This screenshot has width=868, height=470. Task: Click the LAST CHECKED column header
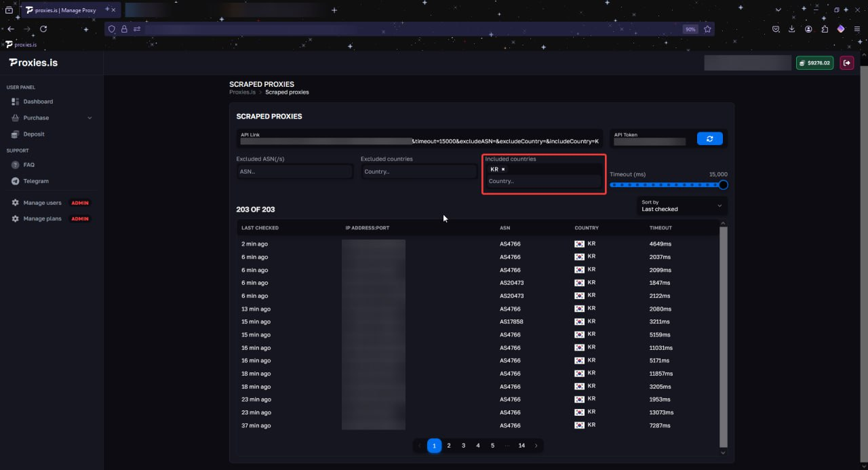(x=260, y=228)
